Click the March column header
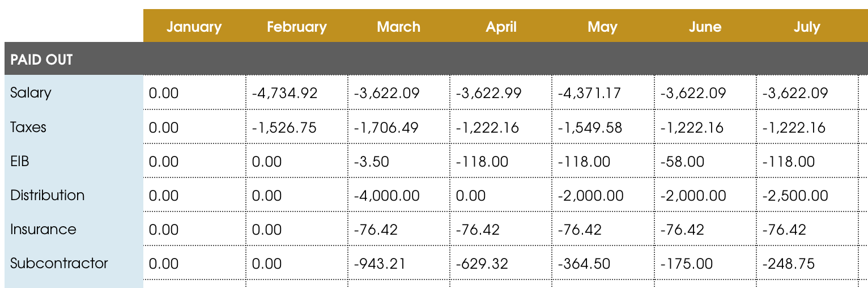Viewport: 868px width, 288px height. point(398,27)
